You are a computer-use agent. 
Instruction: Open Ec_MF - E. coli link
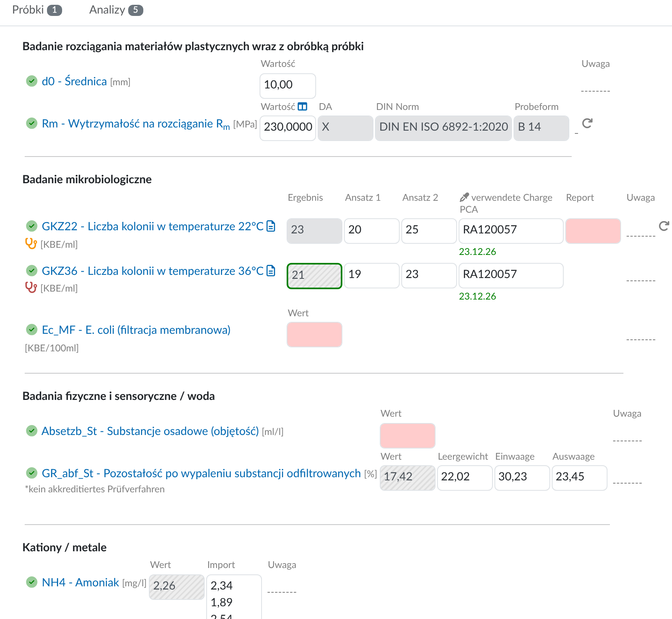(x=136, y=330)
